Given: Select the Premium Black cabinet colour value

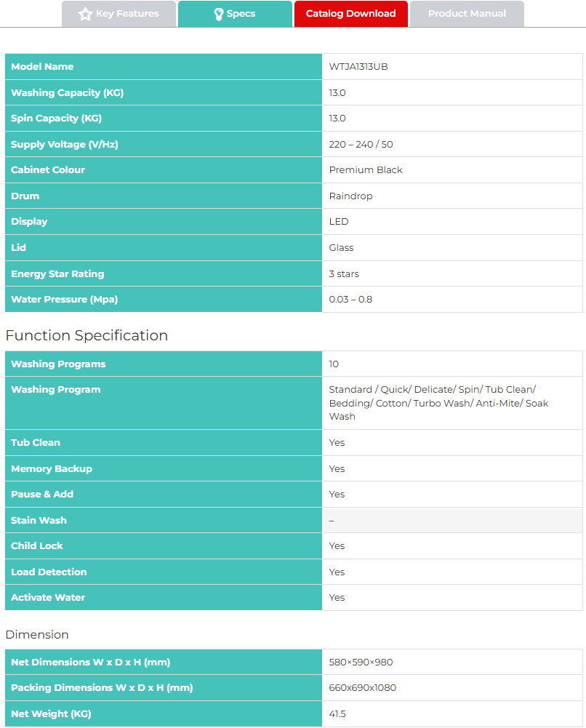Looking at the screenshot, I should 366,170.
